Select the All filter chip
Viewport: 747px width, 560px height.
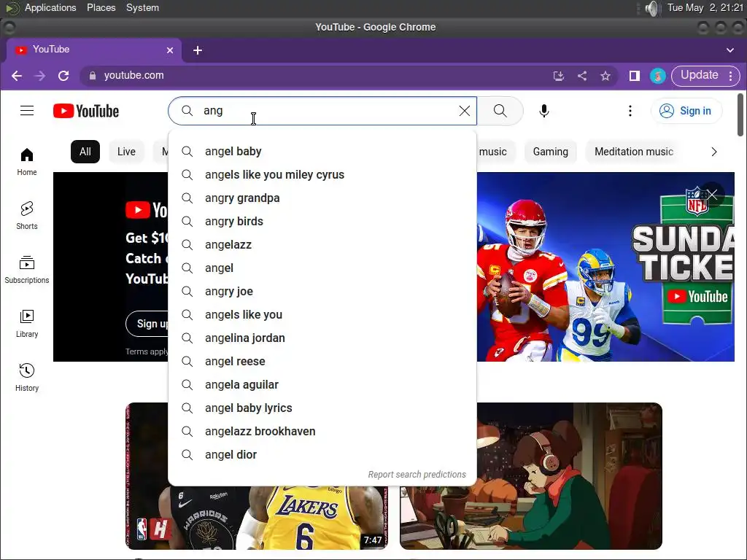[85, 152]
